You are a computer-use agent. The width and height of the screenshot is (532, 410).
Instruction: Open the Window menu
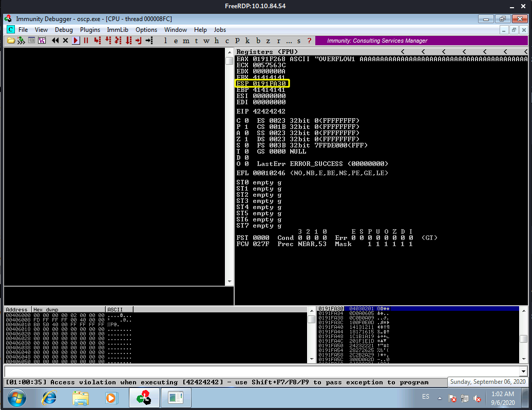click(176, 29)
